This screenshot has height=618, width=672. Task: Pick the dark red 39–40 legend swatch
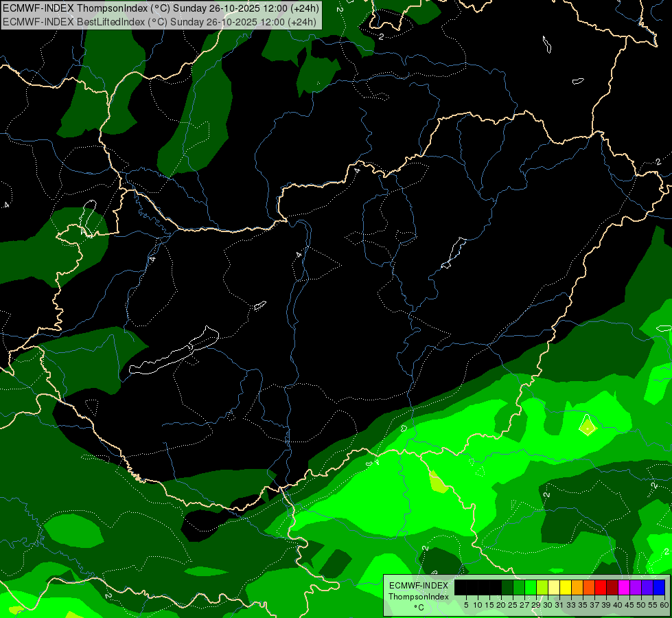point(612,587)
